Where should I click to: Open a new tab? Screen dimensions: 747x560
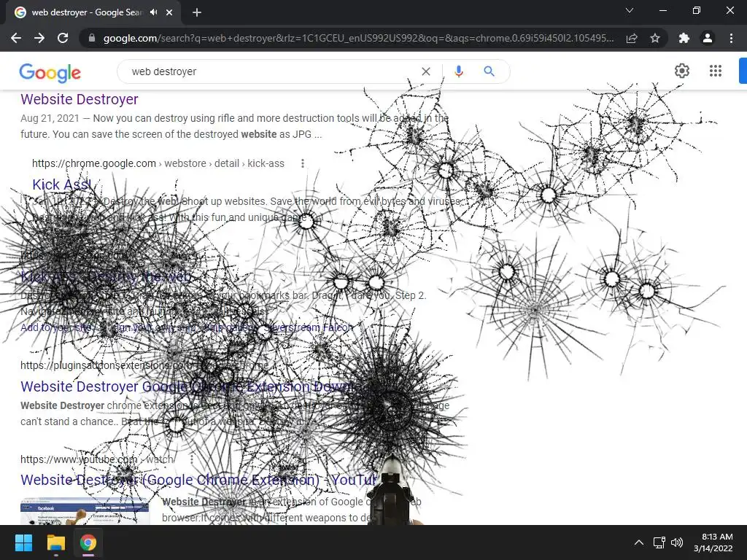tap(197, 12)
